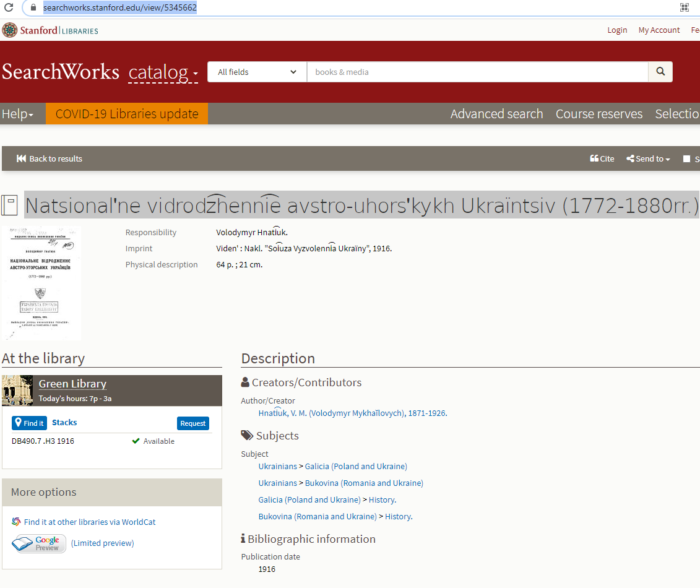Viewport: 700px width, 588px height.
Task: Click the Cite quotation button
Action: pyautogui.click(x=602, y=158)
